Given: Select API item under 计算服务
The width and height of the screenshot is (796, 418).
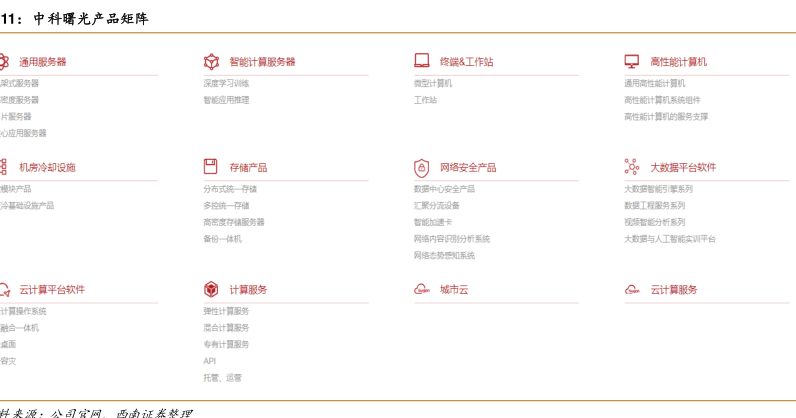Looking at the screenshot, I should coord(210,361).
